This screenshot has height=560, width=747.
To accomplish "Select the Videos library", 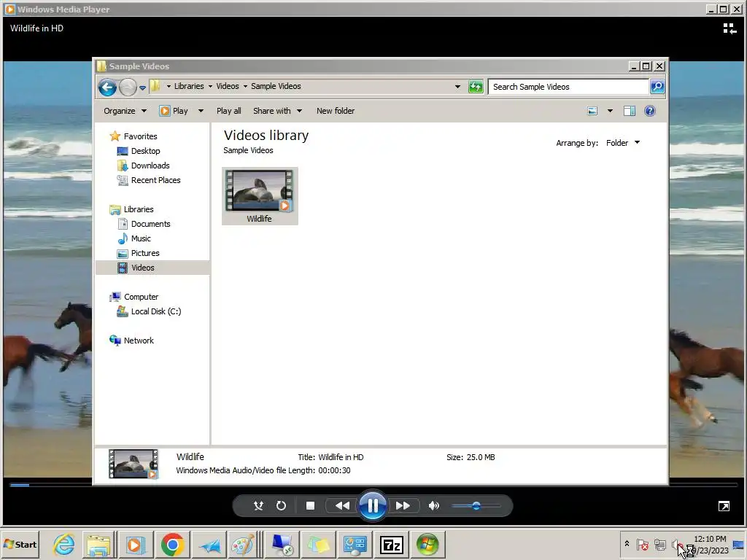I will pyautogui.click(x=142, y=268).
